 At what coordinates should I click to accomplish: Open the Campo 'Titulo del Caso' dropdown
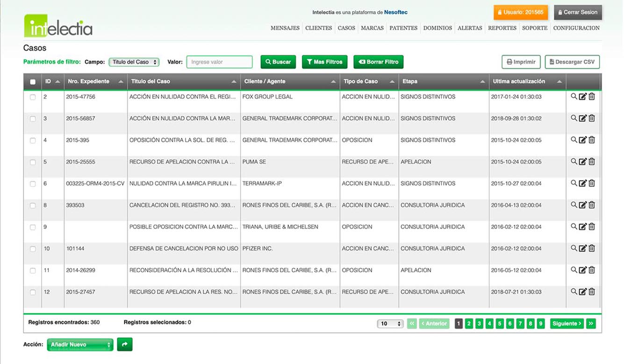134,62
